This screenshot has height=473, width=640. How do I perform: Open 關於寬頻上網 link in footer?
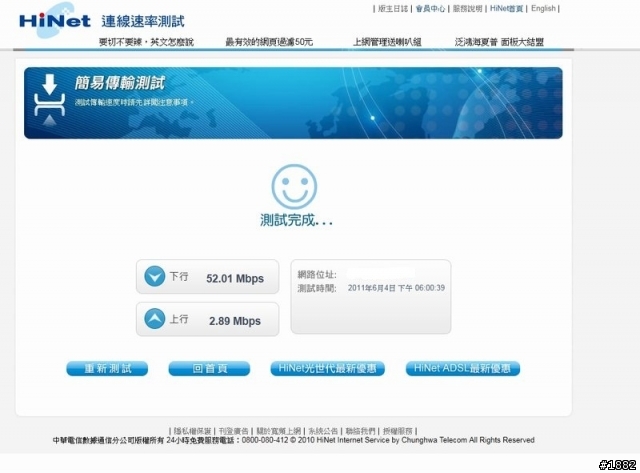coord(278,431)
